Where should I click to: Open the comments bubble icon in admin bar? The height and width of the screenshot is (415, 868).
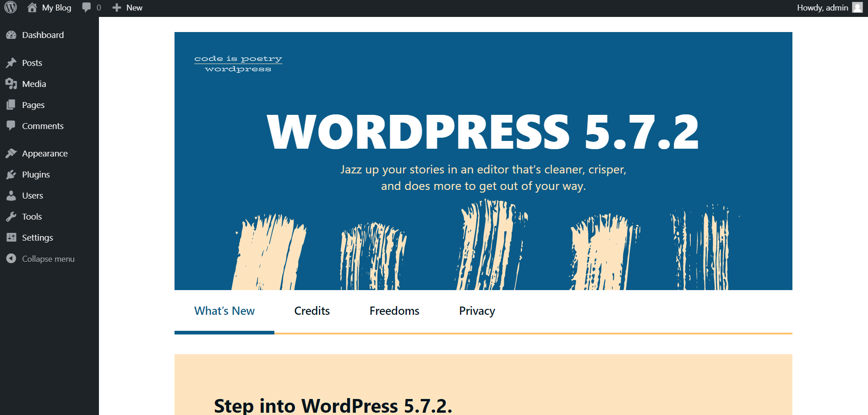tap(86, 7)
